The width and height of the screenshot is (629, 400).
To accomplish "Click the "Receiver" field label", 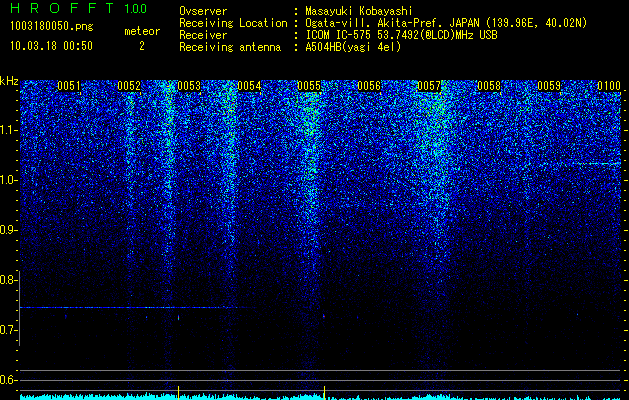I will tap(203, 35).
